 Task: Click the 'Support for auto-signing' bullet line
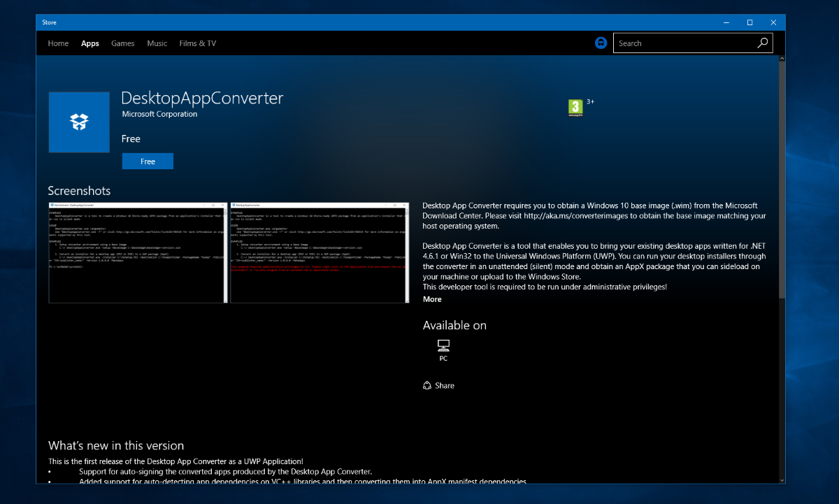coord(225,472)
